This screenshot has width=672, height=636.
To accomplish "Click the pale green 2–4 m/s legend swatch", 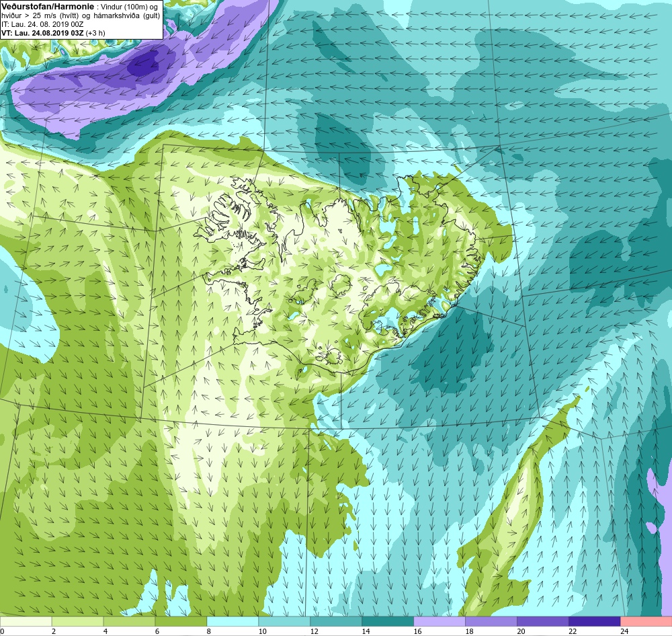I will pos(77,621).
